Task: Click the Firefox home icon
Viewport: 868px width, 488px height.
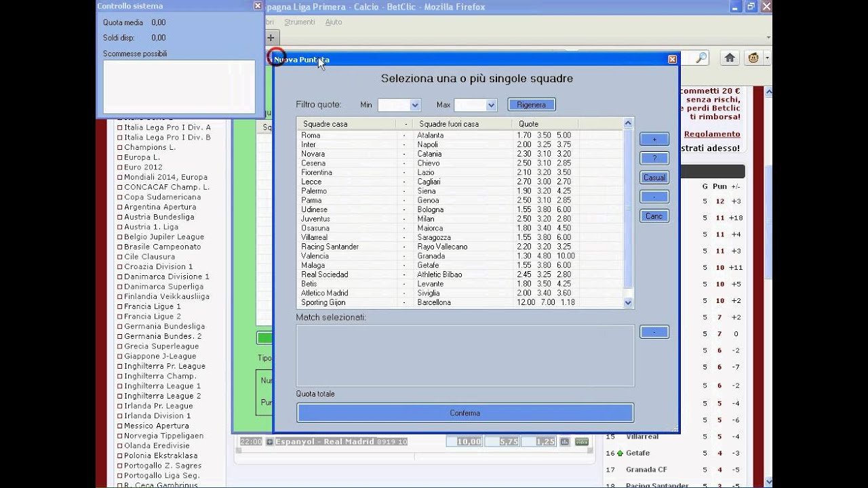Action: tap(730, 58)
